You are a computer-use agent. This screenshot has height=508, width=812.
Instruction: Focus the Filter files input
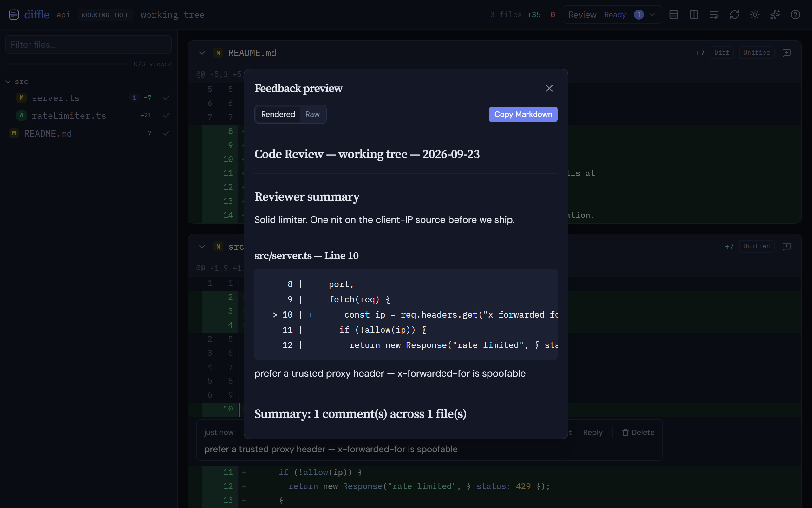88,44
